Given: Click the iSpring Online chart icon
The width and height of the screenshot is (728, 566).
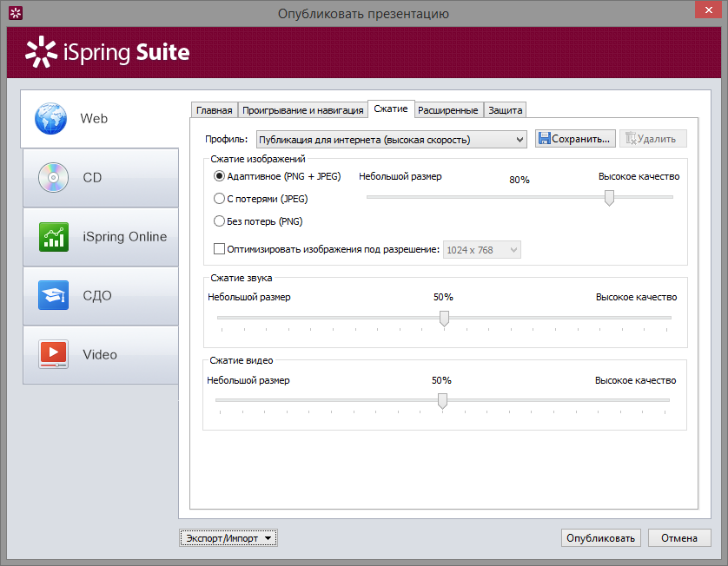Looking at the screenshot, I should click(x=54, y=237).
